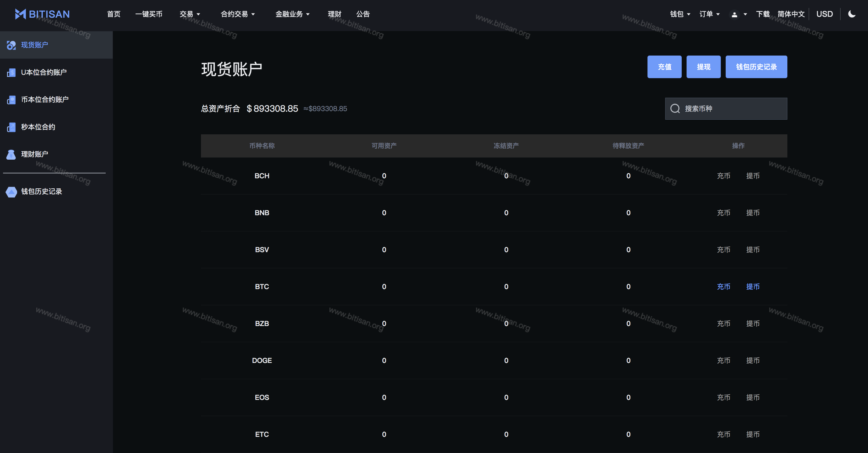Image resolution: width=868 pixels, height=453 pixels.
Task: Click the search magnifier icon
Action: pyautogui.click(x=675, y=108)
